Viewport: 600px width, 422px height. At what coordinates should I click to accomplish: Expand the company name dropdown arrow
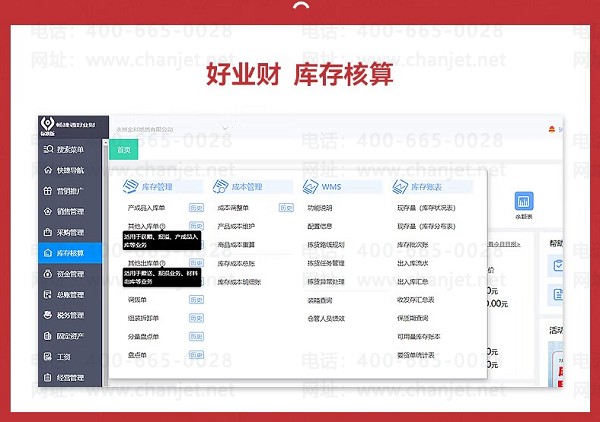(225, 129)
